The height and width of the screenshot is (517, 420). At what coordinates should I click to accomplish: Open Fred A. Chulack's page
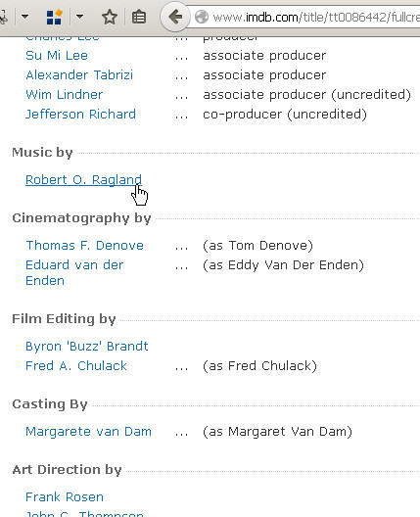(76, 365)
